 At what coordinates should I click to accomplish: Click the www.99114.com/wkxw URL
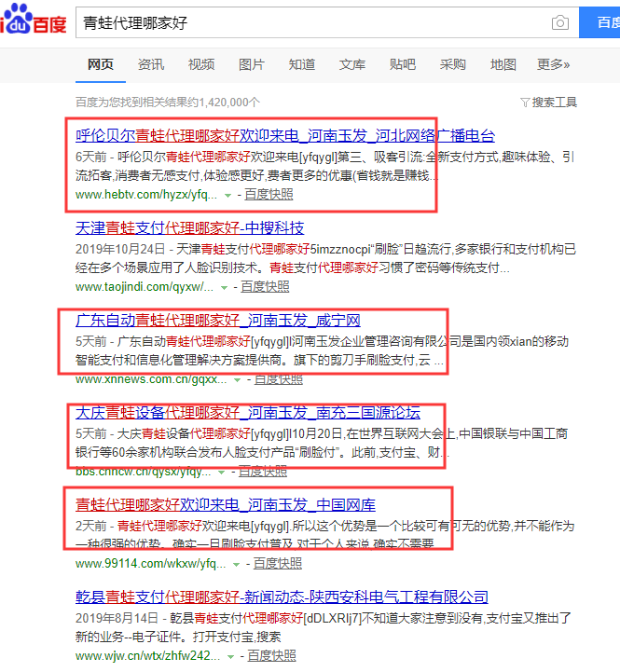pos(150,563)
